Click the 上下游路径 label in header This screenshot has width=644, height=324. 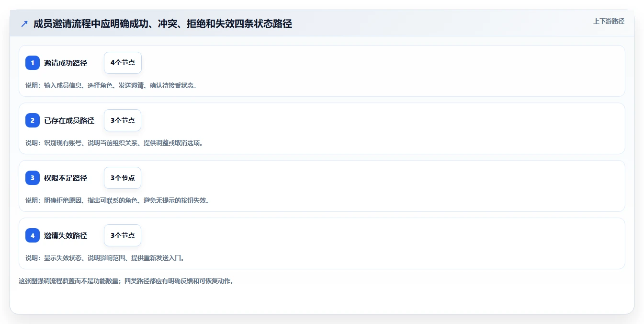click(609, 21)
